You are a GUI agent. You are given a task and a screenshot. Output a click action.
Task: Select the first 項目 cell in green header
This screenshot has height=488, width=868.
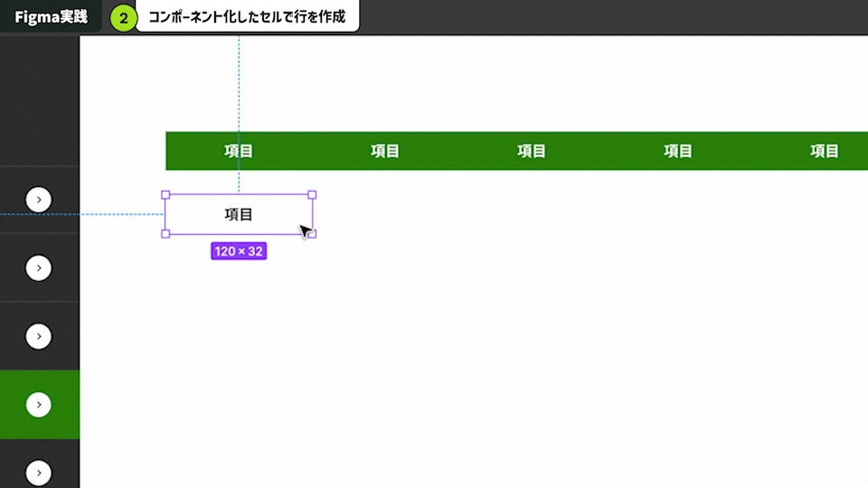(239, 151)
